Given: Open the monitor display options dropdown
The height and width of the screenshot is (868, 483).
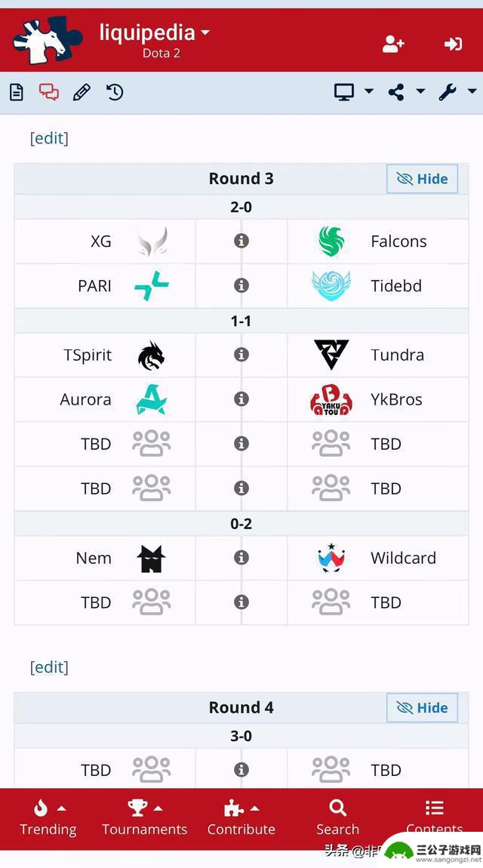Looking at the screenshot, I should pos(353,92).
